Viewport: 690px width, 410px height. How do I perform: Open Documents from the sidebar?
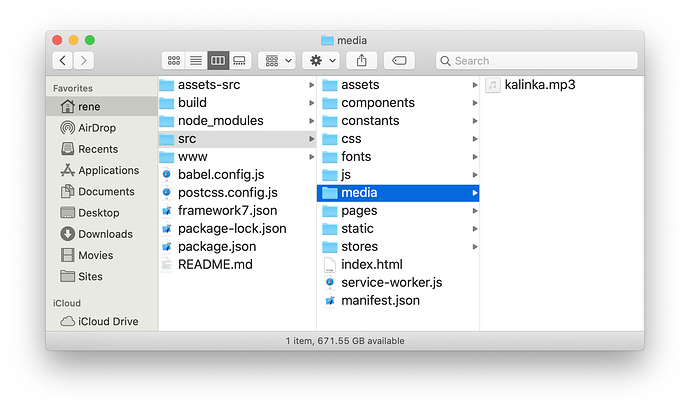102,191
